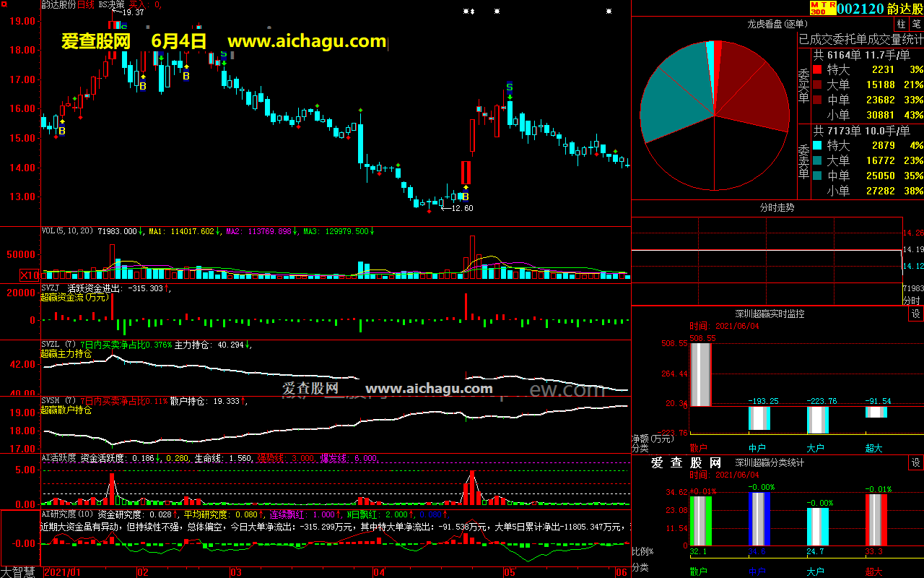Click the 龙虎看盘(逐单) panel title
This screenshot has height=578, width=924.
click(776, 24)
